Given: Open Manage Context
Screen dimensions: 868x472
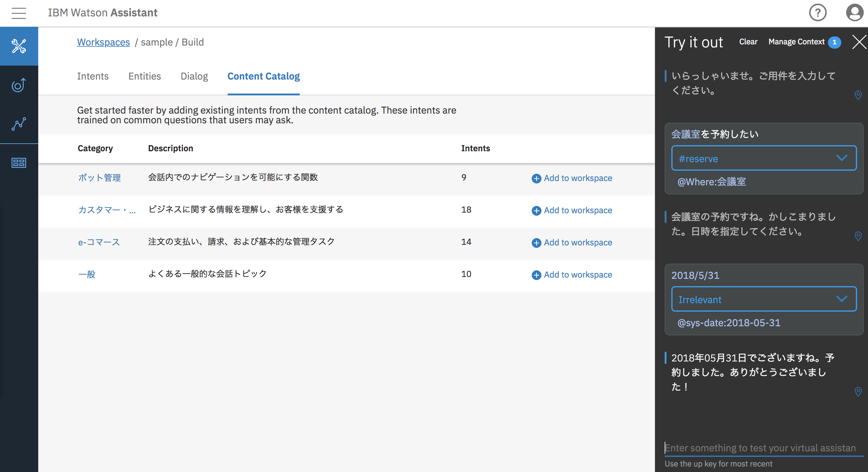Looking at the screenshot, I should coord(796,42).
